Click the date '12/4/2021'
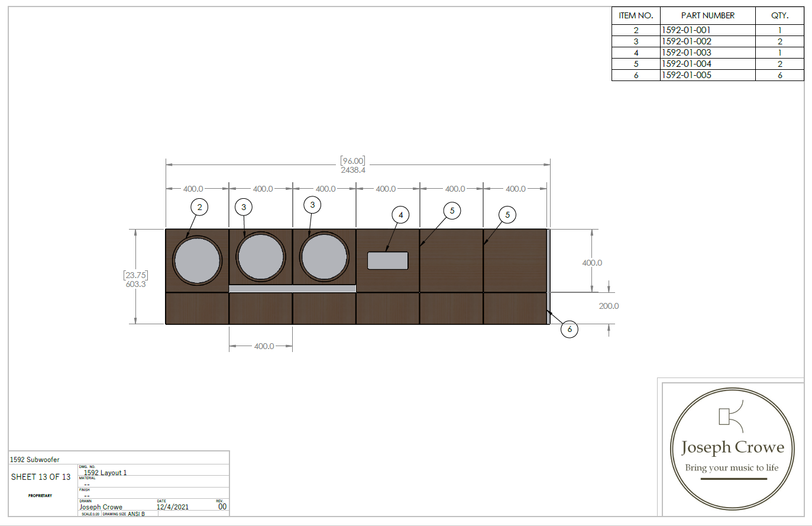 [x=173, y=507]
